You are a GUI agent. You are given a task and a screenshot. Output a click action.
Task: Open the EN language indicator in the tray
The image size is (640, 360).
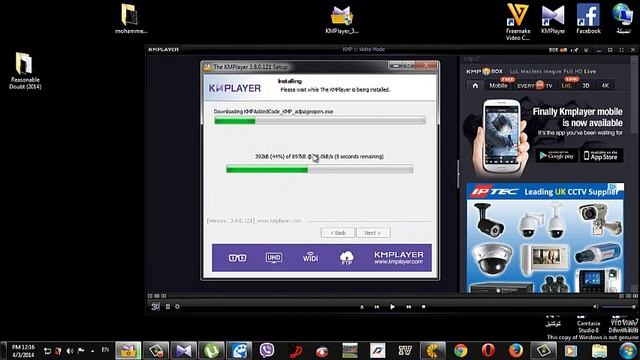click(105, 350)
